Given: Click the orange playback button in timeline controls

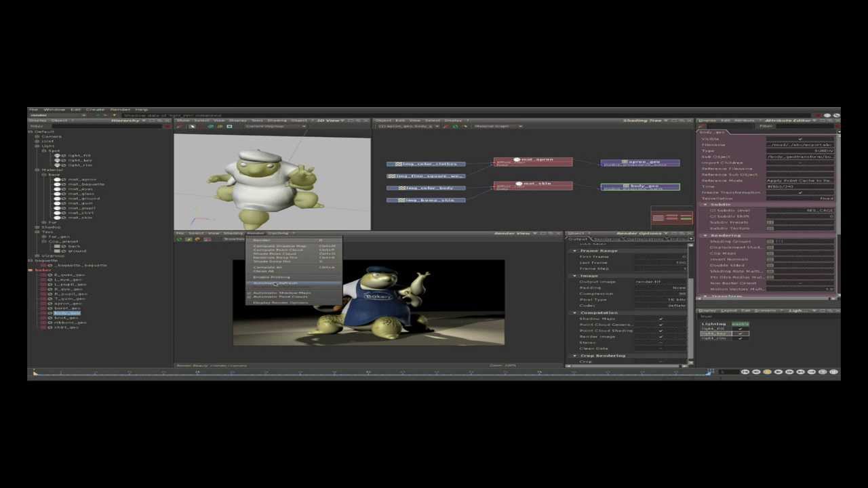Looking at the screenshot, I should (x=767, y=372).
